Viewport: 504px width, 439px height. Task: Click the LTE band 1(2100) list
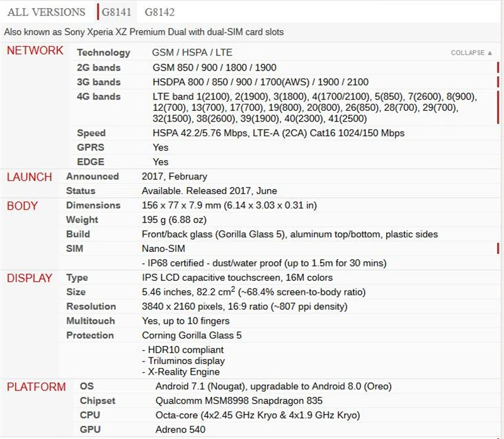[x=315, y=107]
